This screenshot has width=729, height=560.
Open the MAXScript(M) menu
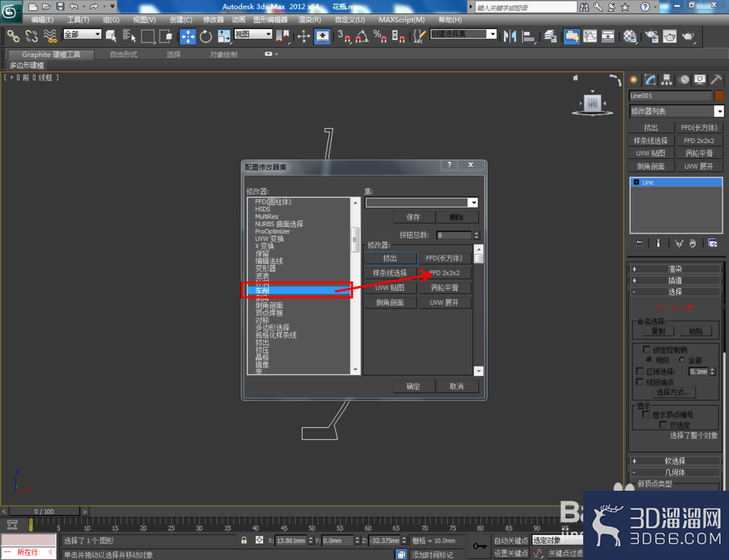click(x=401, y=20)
